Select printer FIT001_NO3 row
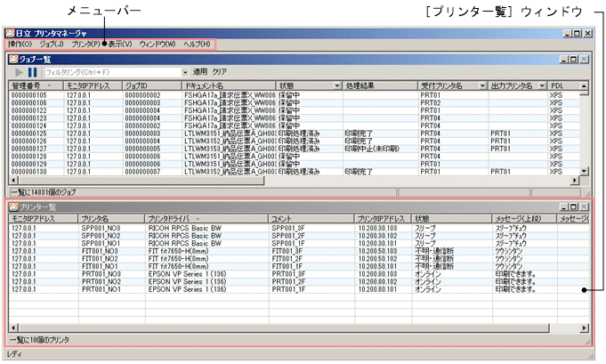The height and width of the screenshot is (364, 606). pos(299,251)
